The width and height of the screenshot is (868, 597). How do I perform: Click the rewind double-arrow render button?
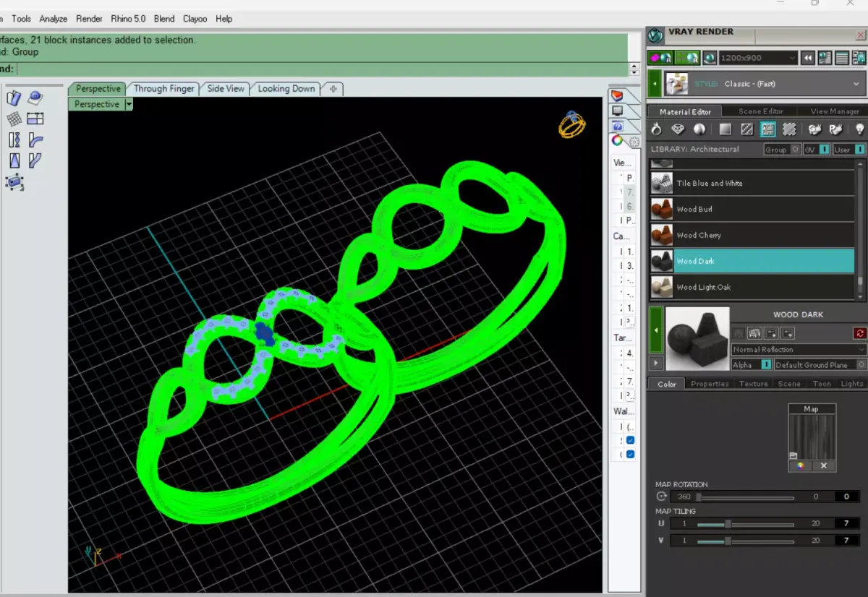[809, 58]
